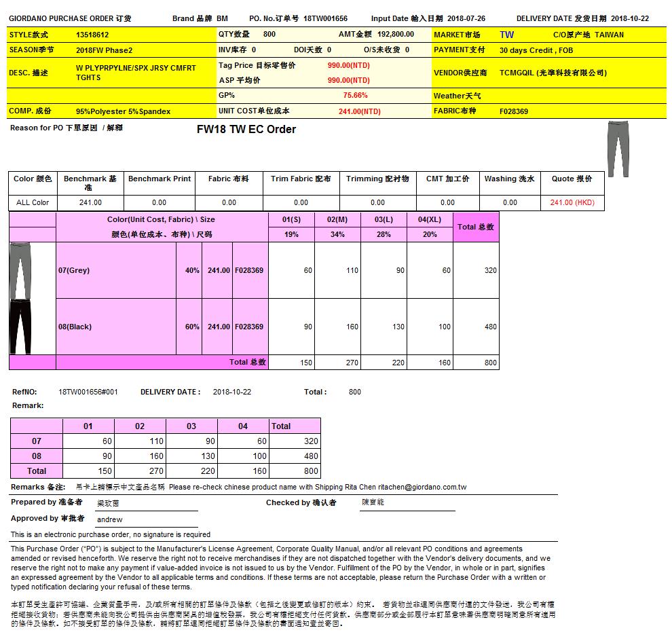
Task: Select the RefNO value 18TW001656#001
Action: tap(88, 392)
